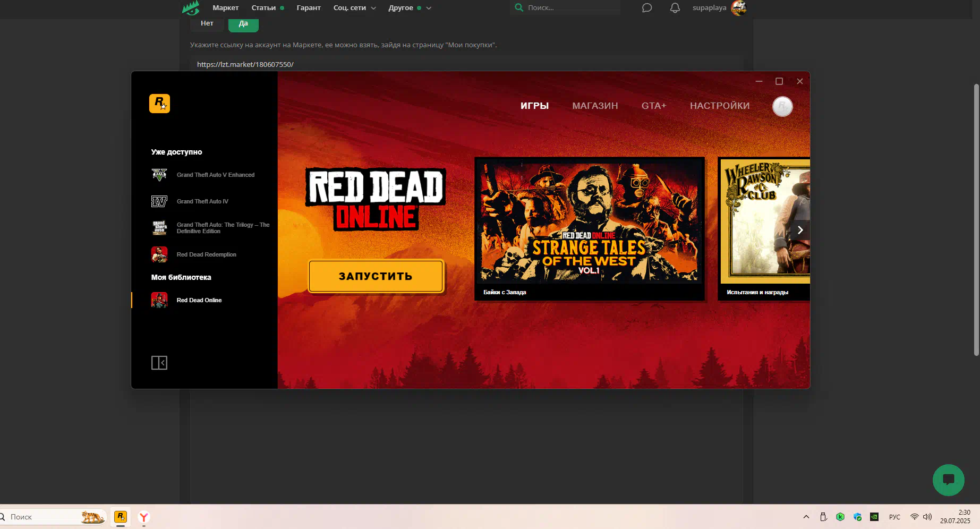Close the Rockstar launcher window
Image resolution: width=980 pixels, height=529 pixels.
800,81
